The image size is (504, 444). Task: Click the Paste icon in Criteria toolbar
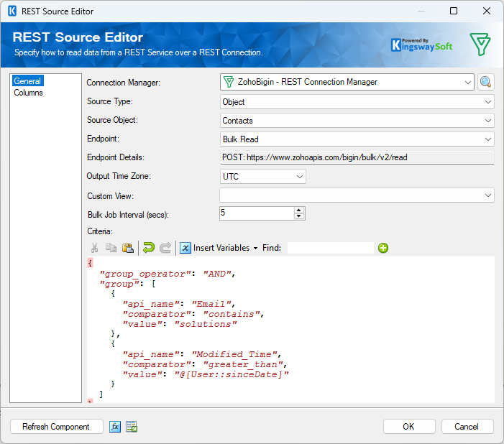128,248
